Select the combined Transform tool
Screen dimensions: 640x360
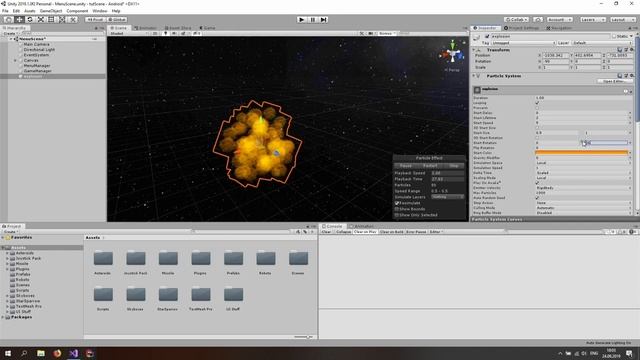click(x=62, y=19)
